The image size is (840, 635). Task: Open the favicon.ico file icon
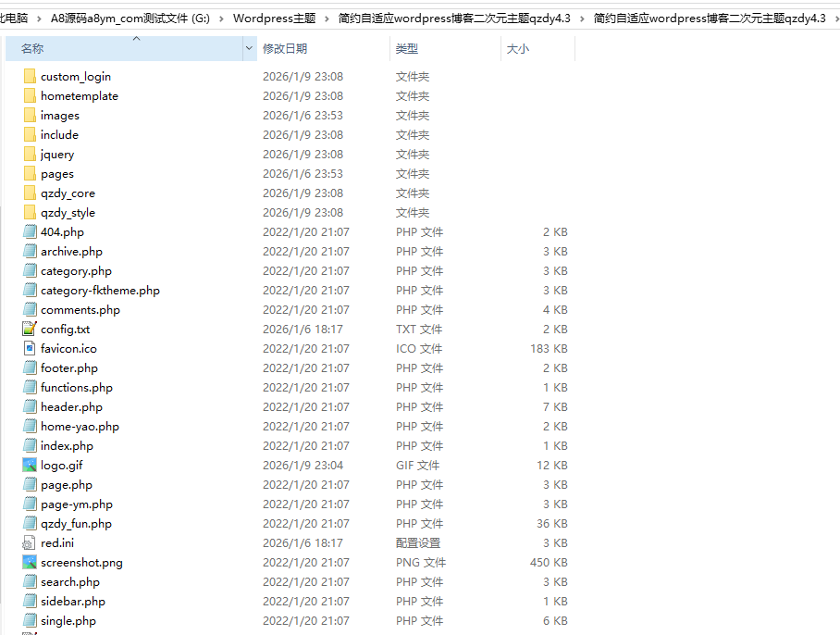(x=30, y=348)
